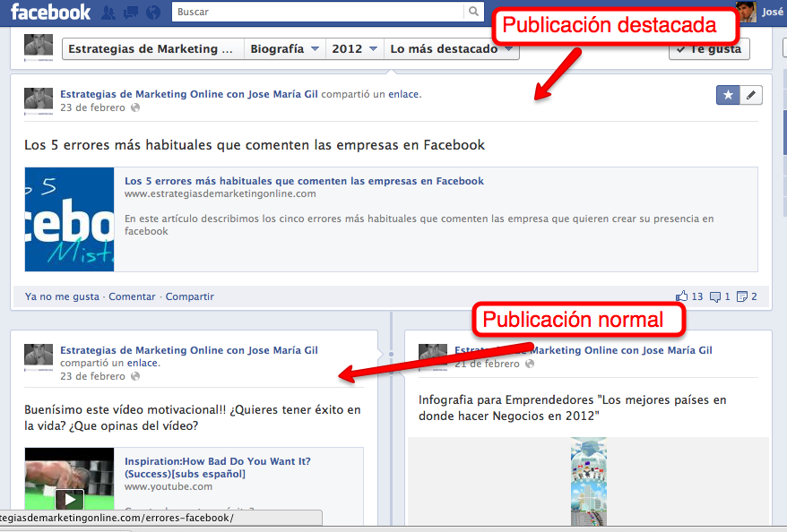787x532 pixels.
Task: Click '23 de febrero' date on video post
Action: (x=93, y=376)
